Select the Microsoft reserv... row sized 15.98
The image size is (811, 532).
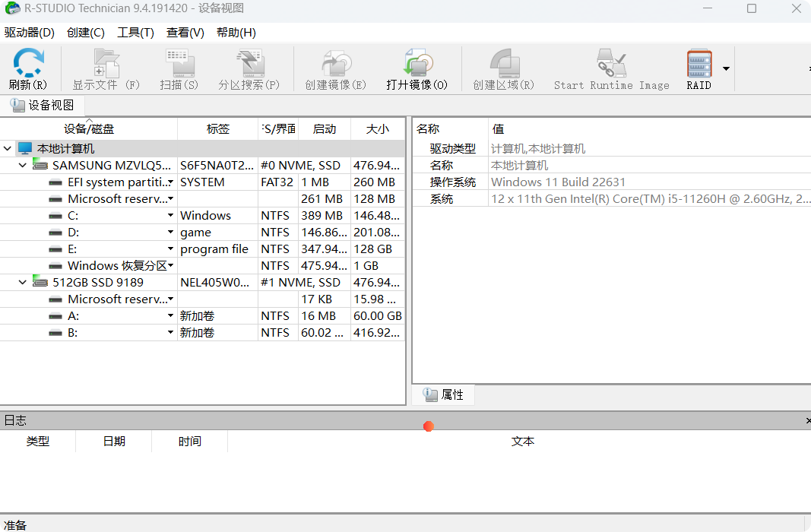[202, 299]
